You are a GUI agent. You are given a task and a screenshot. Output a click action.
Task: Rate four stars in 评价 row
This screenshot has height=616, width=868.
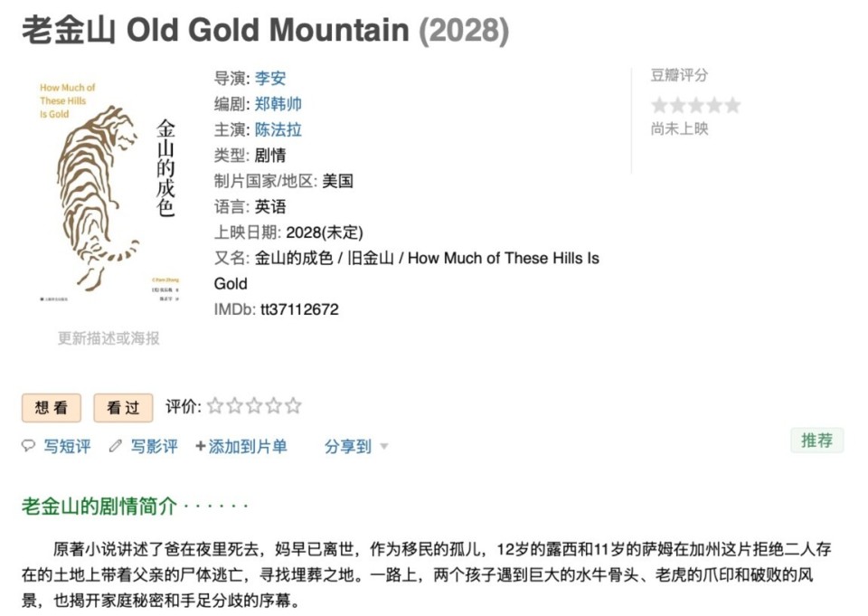click(273, 406)
